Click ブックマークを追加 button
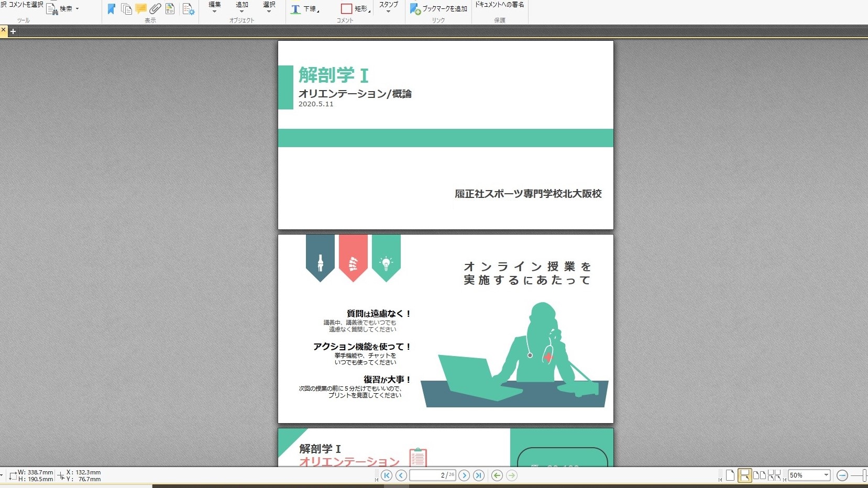Viewport: 868px width, 488px height. coord(439,9)
